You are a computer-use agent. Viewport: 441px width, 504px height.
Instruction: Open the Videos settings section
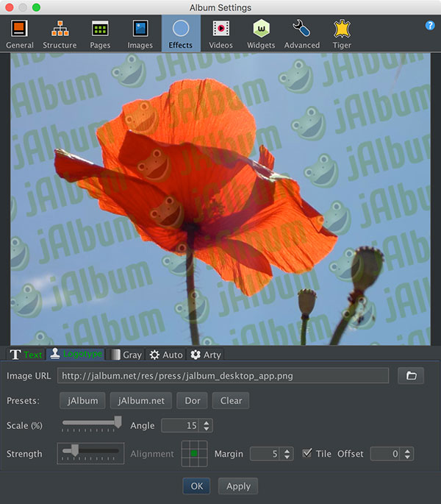(220, 34)
